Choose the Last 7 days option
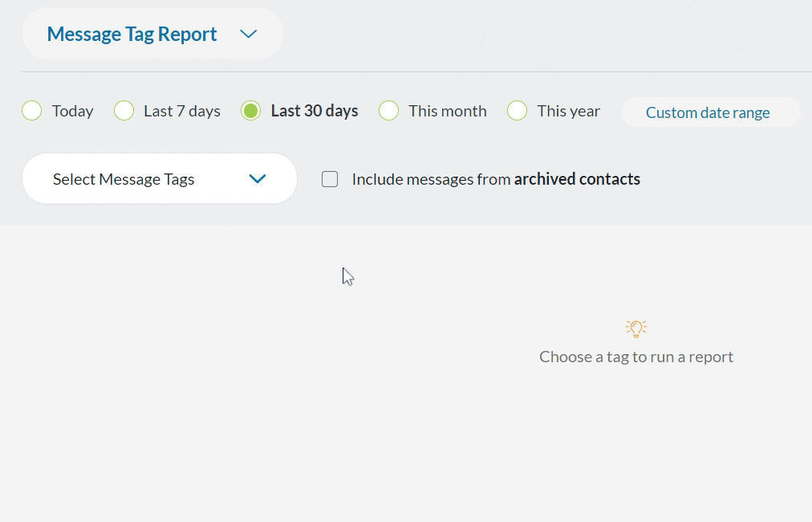 tap(124, 111)
